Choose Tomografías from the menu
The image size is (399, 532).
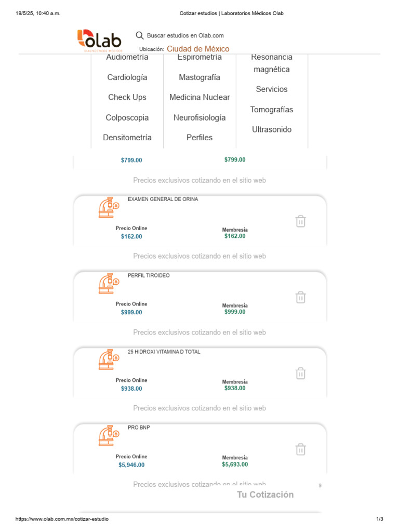[272, 110]
